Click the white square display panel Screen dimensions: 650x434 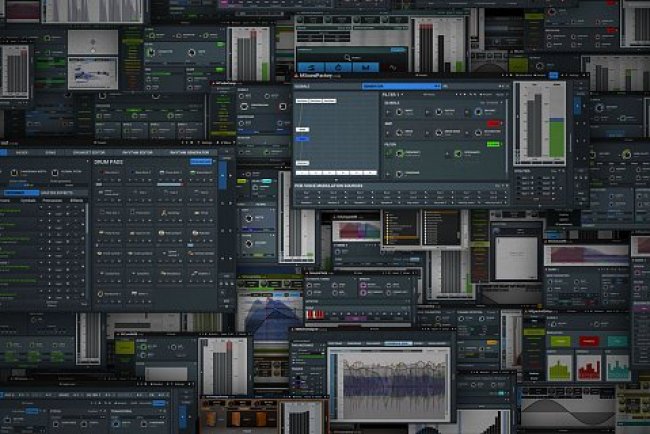coord(516,257)
